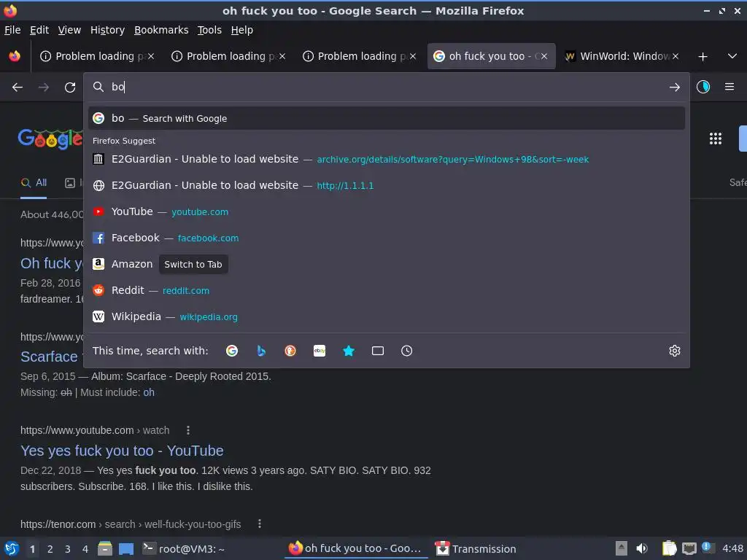Image resolution: width=747 pixels, height=560 pixels.
Task: Click the clock showing 4:48
Action: pyautogui.click(x=732, y=548)
